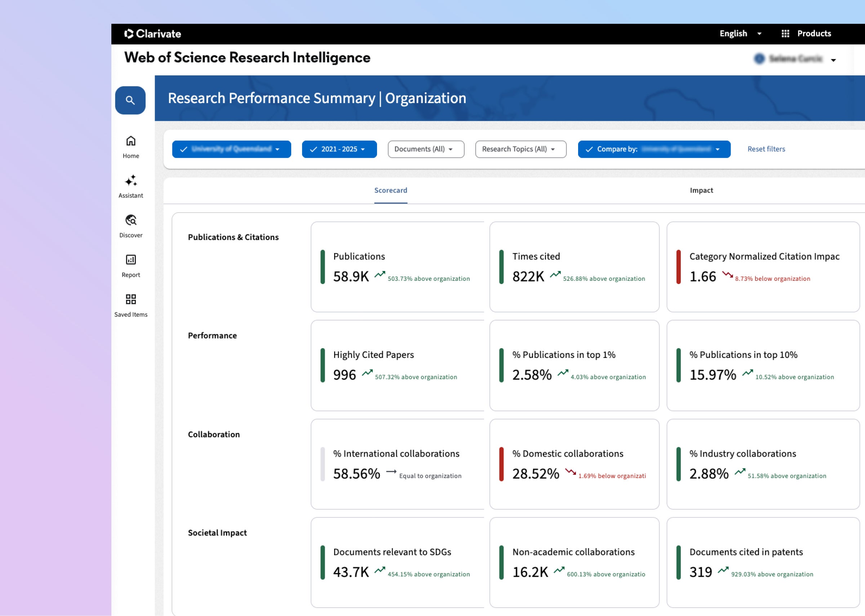Screen dimensions: 865x616
Task: Click the Clarivate logo
Action: click(152, 34)
